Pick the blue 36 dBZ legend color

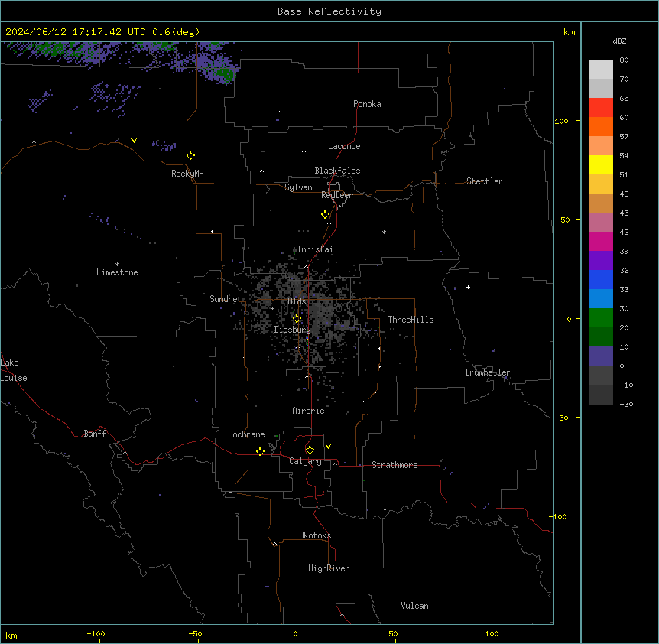tap(601, 279)
